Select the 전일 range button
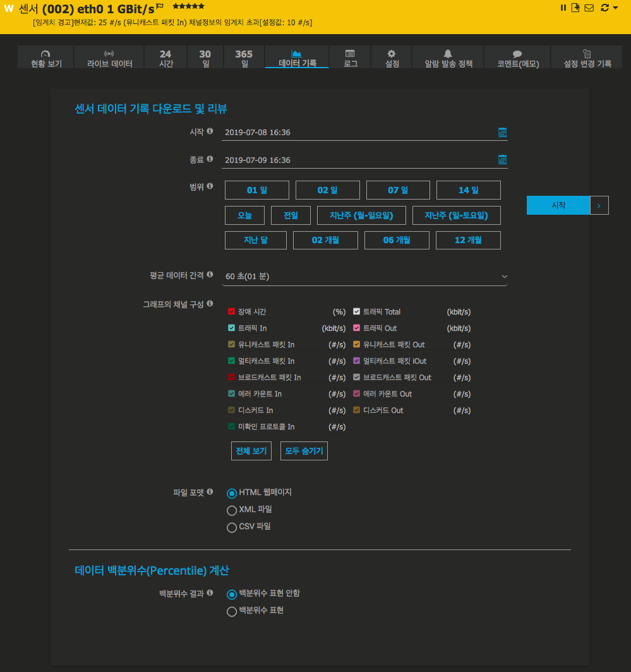 pos(291,215)
